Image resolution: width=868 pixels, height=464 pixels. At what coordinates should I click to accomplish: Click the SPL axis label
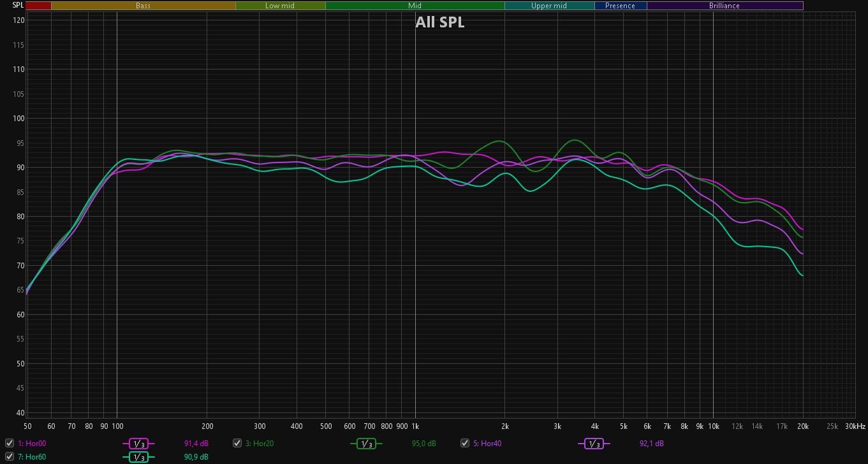[x=18, y=5]
